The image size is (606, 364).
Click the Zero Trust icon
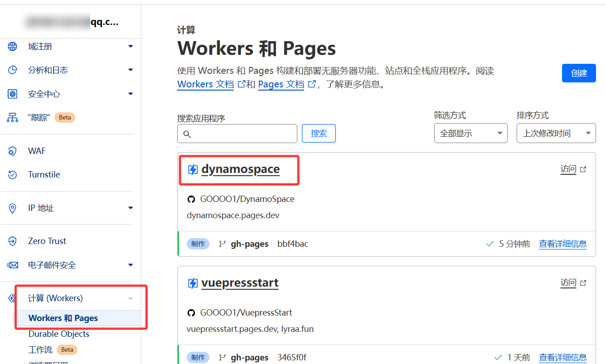coord(13,241)
